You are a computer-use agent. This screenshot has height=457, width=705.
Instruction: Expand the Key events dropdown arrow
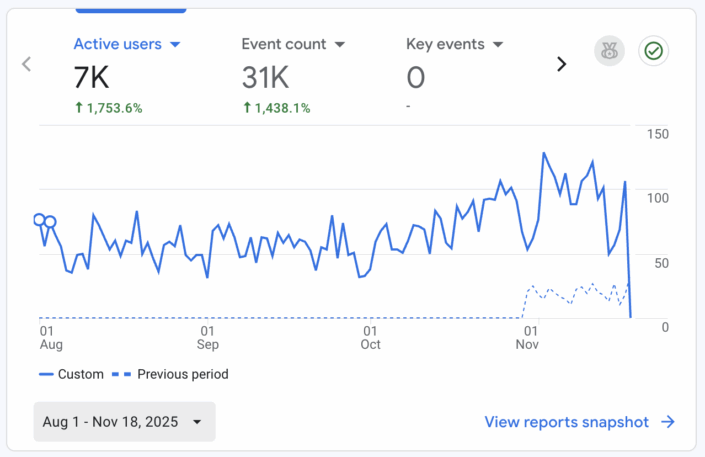498,45
